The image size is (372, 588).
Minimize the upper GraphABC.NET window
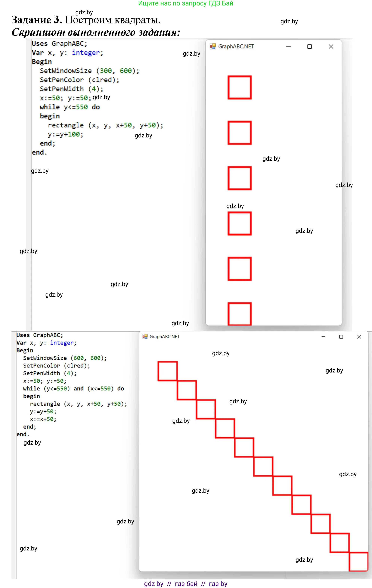pyautogui.click(x=288, y=46)
